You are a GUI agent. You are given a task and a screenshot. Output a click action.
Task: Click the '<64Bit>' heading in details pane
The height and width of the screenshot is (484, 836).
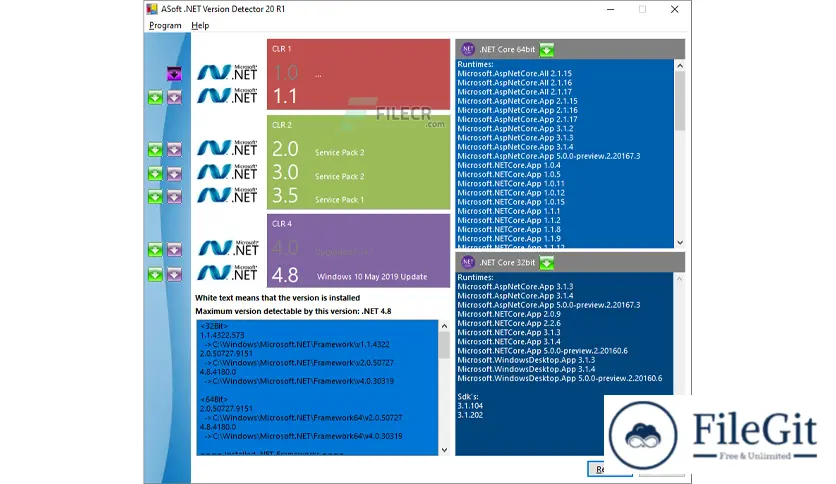214,399
